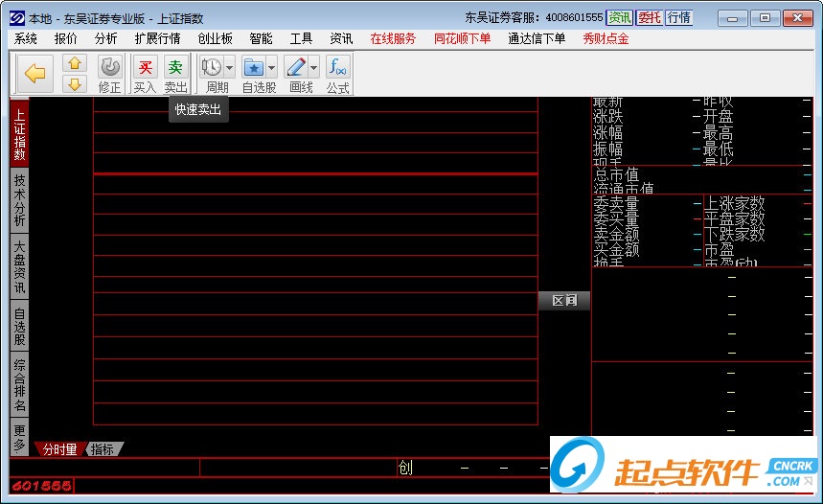This screenshot has width=823, height=504.
Task: Click the up arrow toolbar icon
Action: 75,63
